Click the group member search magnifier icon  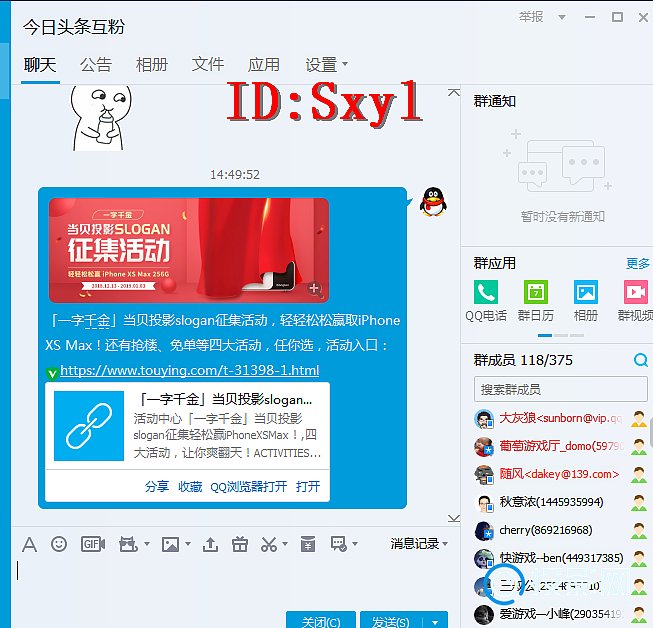click(x=641, y=360)
